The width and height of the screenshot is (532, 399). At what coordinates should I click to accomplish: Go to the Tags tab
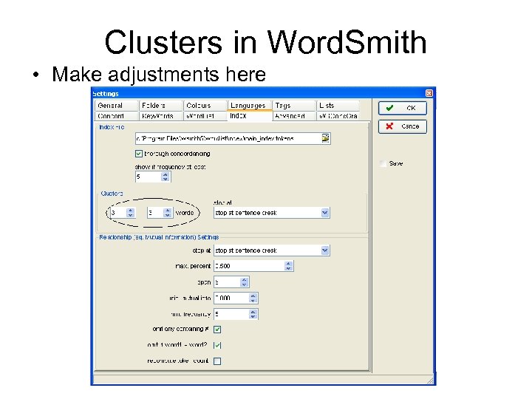[x=294, y=106]
